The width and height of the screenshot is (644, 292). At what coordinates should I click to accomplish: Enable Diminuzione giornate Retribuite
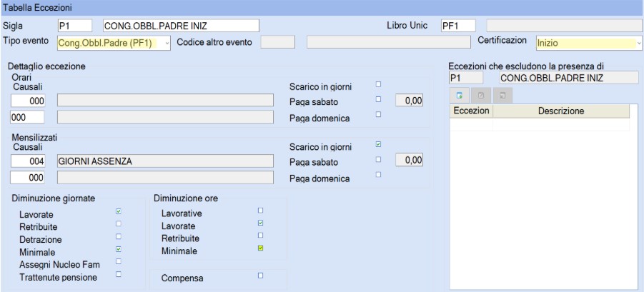[118, 224]
